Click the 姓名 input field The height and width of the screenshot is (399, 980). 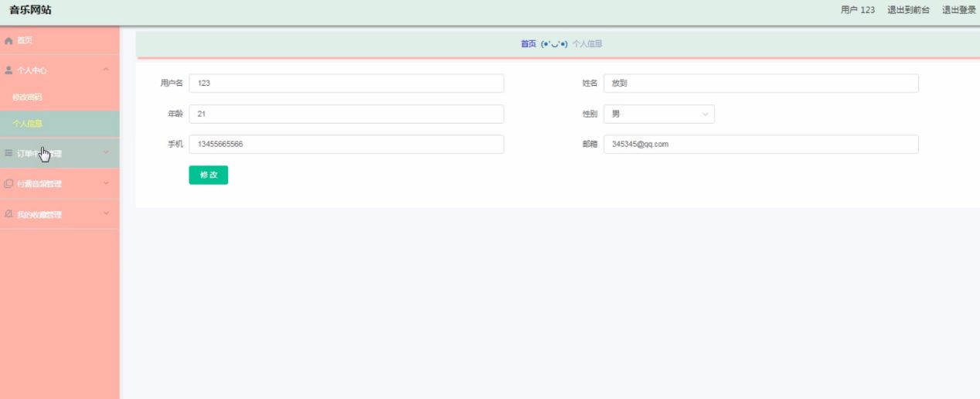tap(761, 84)
